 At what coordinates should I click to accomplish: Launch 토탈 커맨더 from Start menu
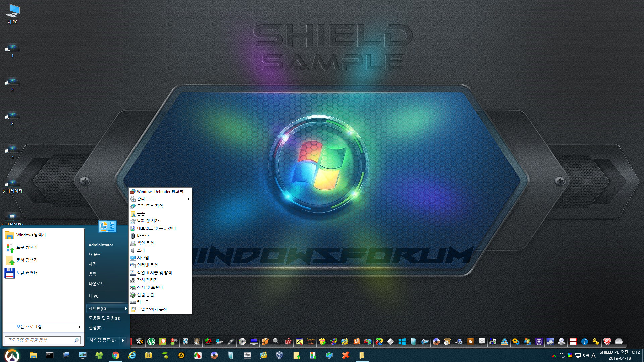point(44,273)
